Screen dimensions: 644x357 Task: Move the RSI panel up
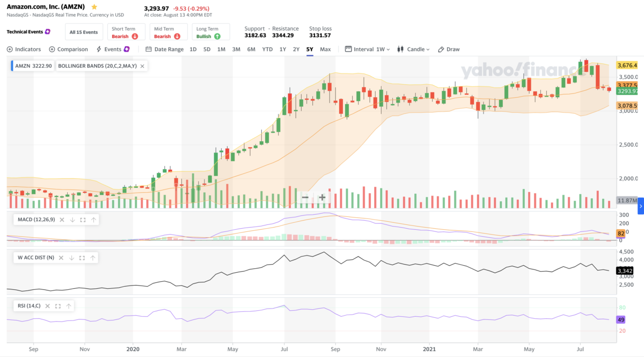[68, 306]
